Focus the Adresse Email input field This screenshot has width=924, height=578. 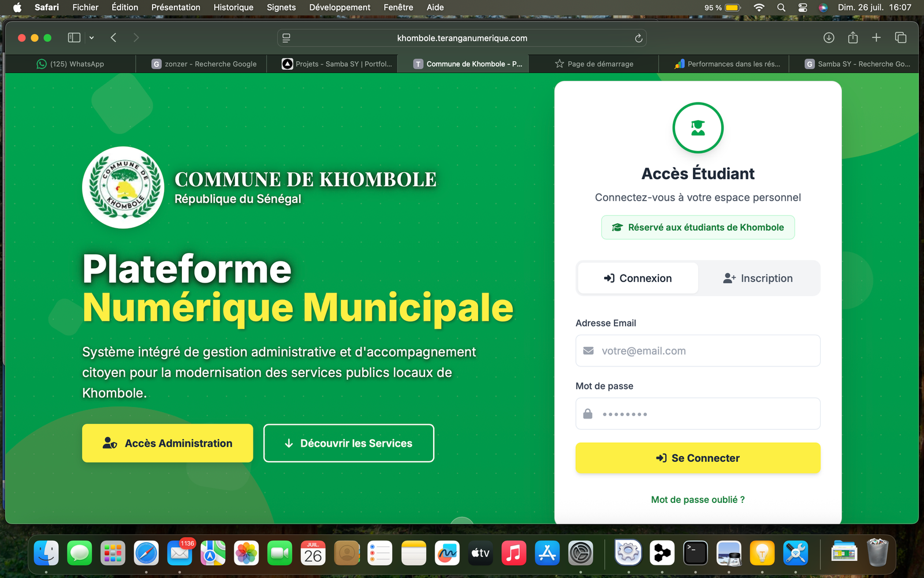tap(698, 351)
